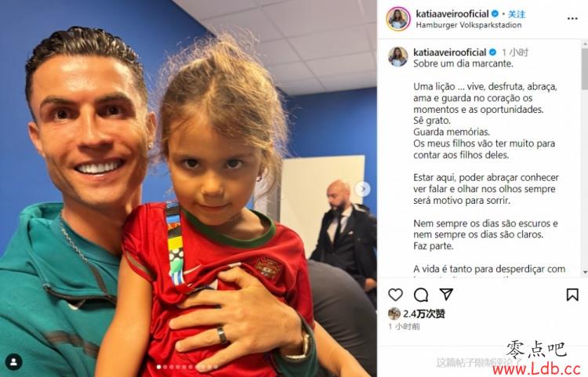
Task: Click the header profile avatar with story ring
Action: click(x=398, y=19)
